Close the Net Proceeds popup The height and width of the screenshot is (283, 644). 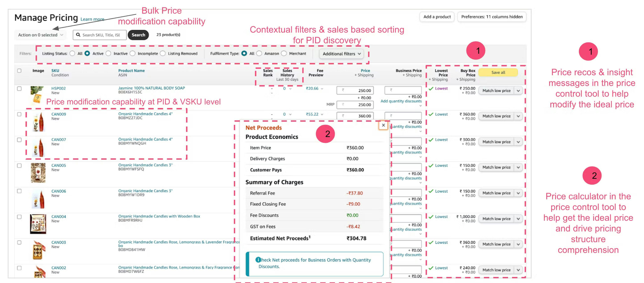point(383,125)
